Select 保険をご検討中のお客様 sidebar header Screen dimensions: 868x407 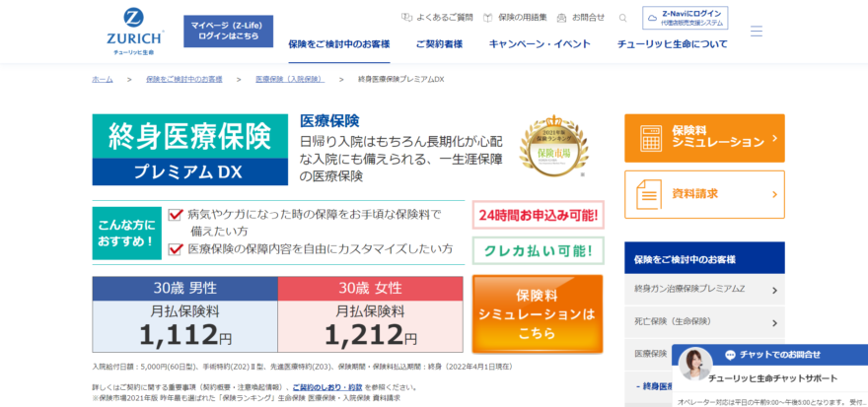point(704,257)
